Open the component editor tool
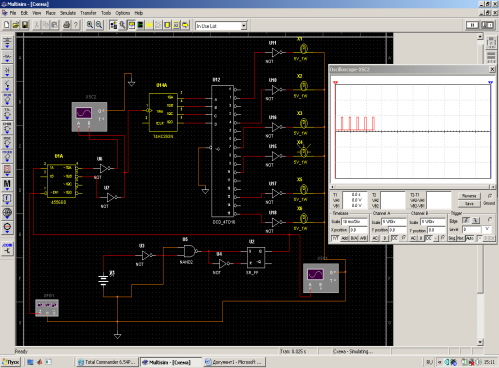Screen dimensions: 499x368 click(122, 25)
